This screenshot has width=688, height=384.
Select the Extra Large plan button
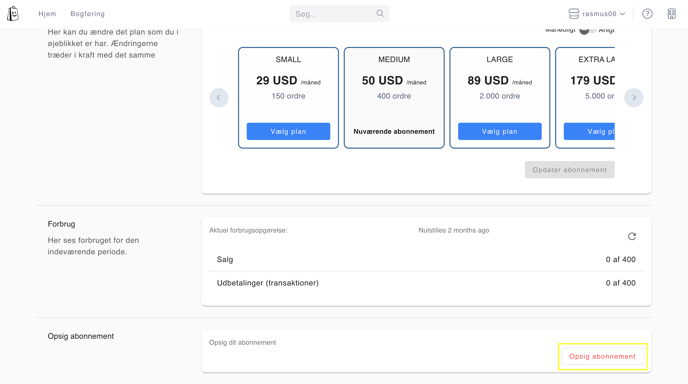(589, 131)
